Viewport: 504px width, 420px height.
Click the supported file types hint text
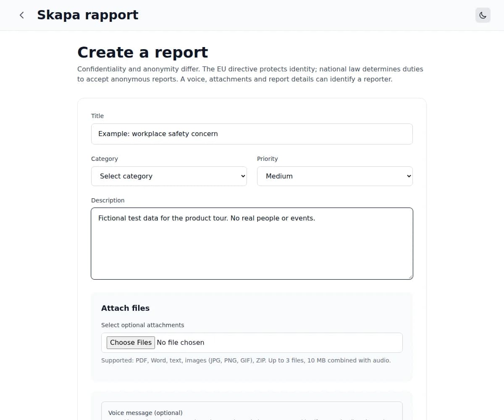246,360
